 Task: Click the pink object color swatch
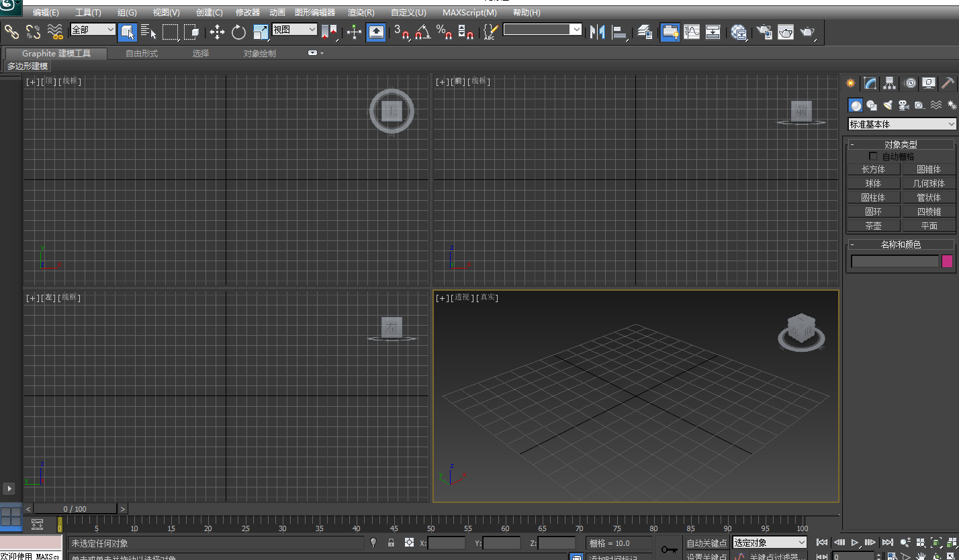(x=947, y=261)
